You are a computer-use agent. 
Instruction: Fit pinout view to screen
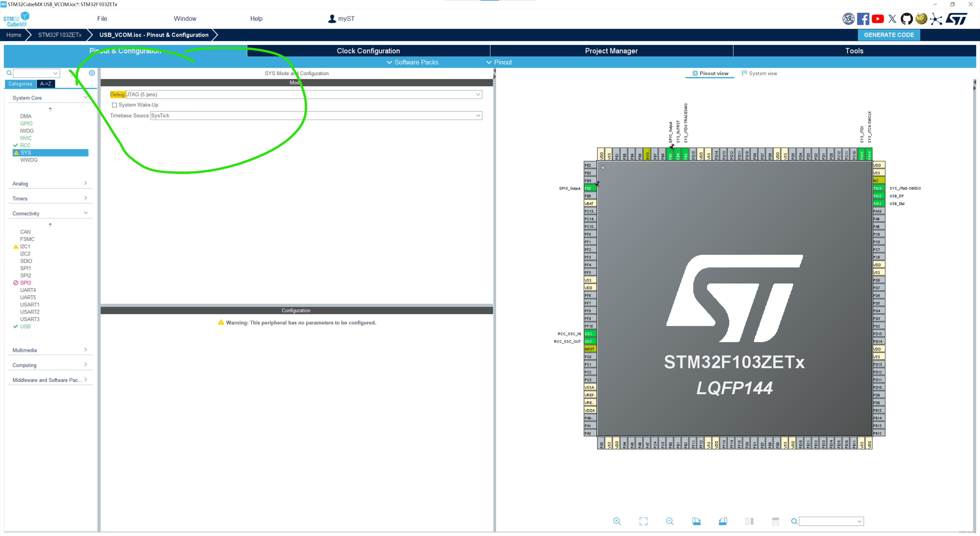tap(643, 521)
